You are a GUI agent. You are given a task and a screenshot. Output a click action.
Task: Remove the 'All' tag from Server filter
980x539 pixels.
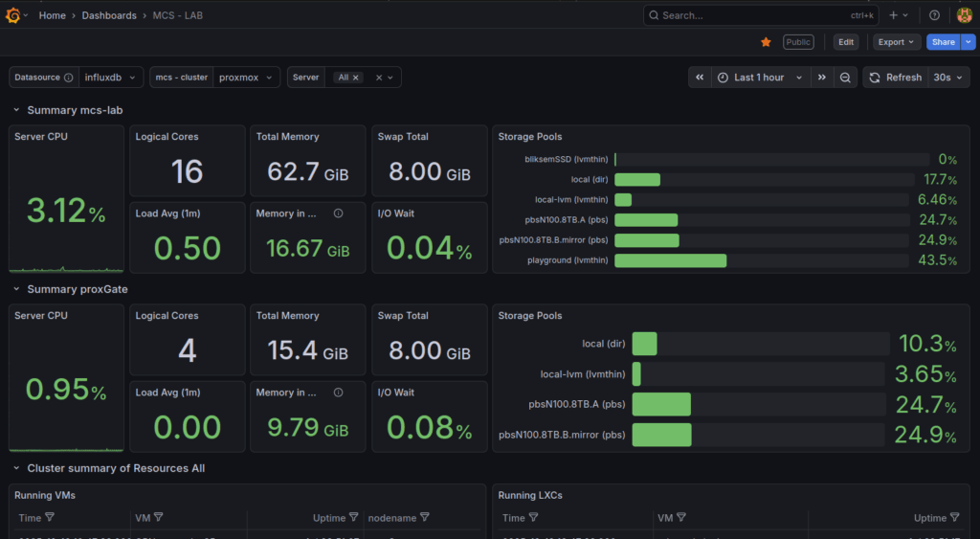[356, 78]
